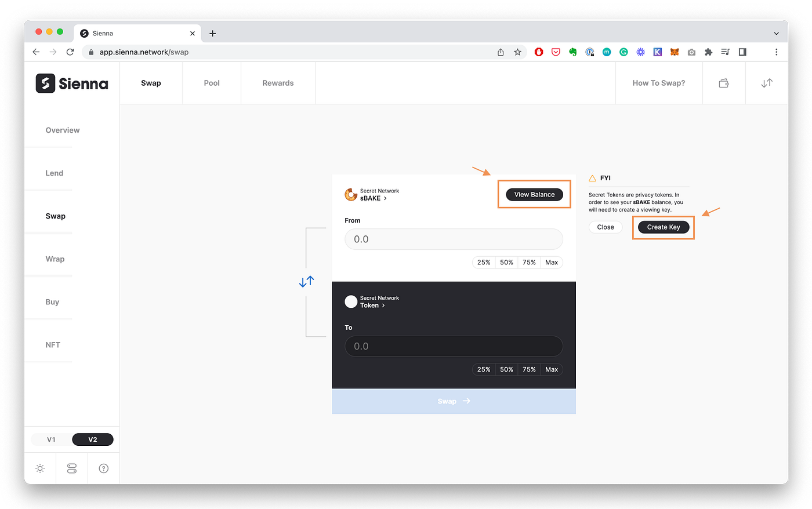Open the display toggles icon bottom left
The image size is (812, 509).
(x=71, y=468)
